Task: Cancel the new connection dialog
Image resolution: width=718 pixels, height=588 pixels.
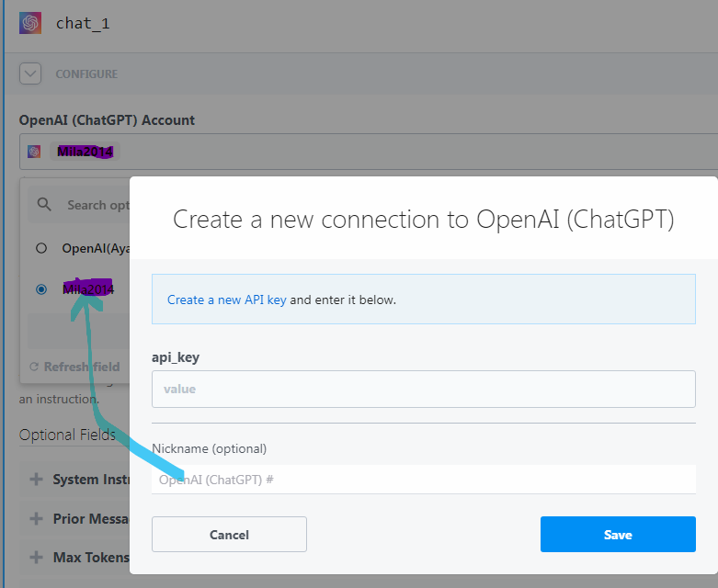Action: pos(230,535)
